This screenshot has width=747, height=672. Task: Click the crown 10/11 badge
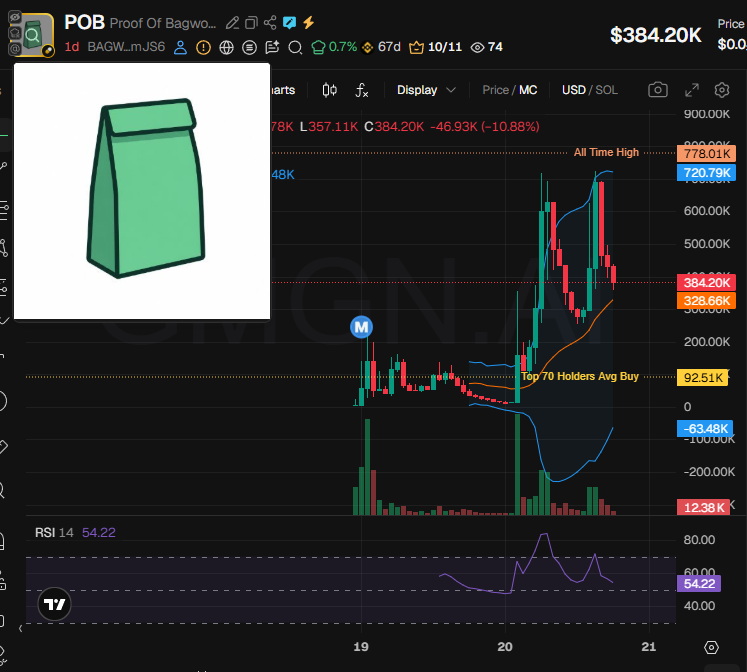click(436, 47)
